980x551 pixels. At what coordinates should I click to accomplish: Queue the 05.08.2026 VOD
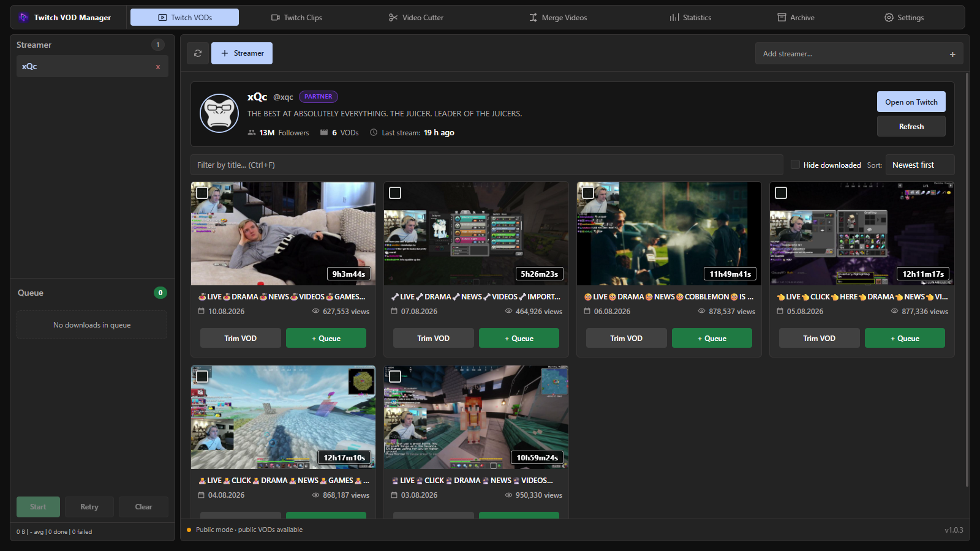tap(905, 338)
